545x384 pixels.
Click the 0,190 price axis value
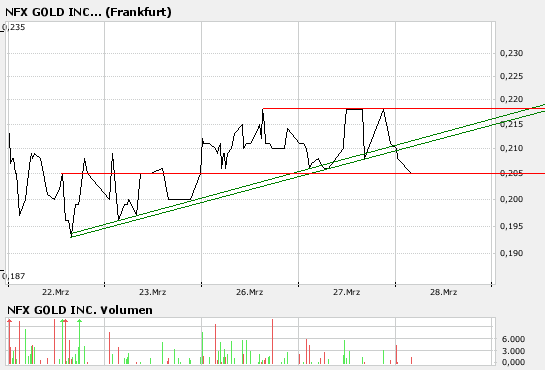point(511,253)
